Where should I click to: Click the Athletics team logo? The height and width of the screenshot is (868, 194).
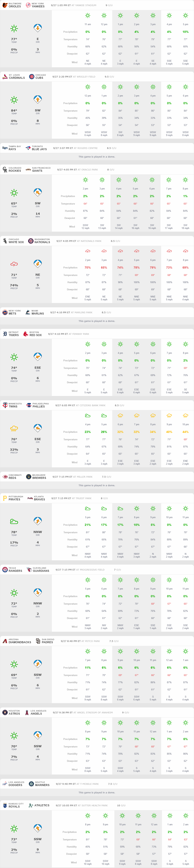click(x=31, y=805)
